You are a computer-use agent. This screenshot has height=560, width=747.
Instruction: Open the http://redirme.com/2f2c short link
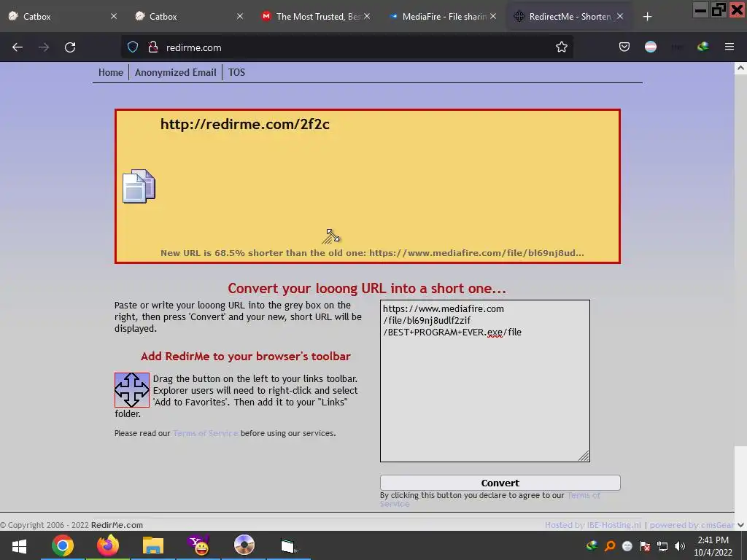(245, 124)
